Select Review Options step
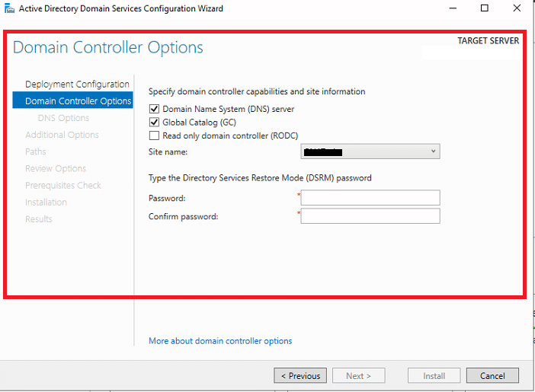535x392 pixels. (56, 168)
